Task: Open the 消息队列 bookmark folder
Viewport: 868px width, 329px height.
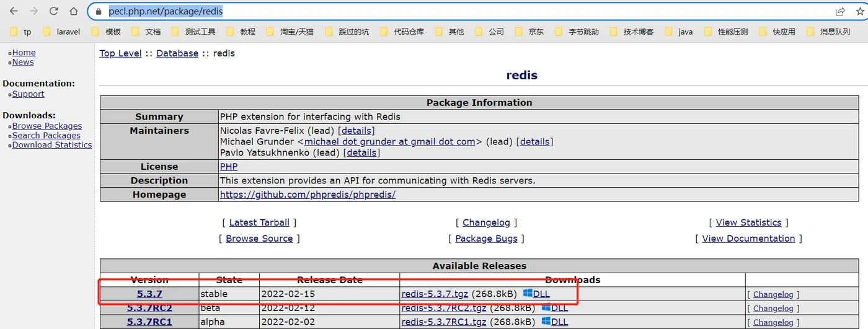Action: pyautogui.click(x=828, y=32)
